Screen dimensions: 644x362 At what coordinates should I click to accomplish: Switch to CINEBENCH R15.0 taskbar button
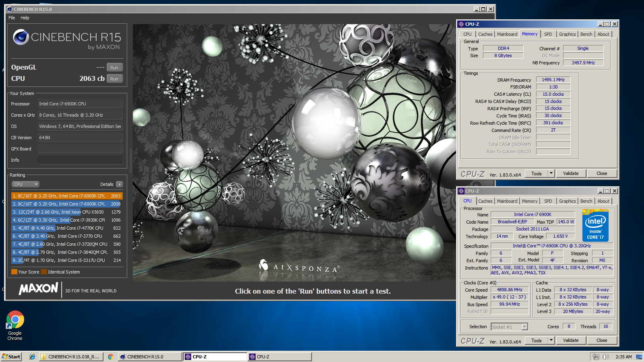150,357
